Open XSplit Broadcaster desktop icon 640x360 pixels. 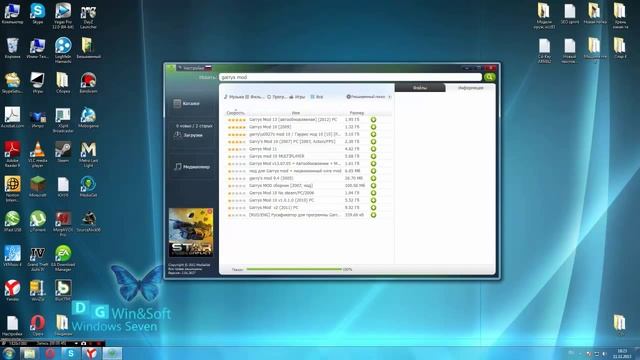63,120
